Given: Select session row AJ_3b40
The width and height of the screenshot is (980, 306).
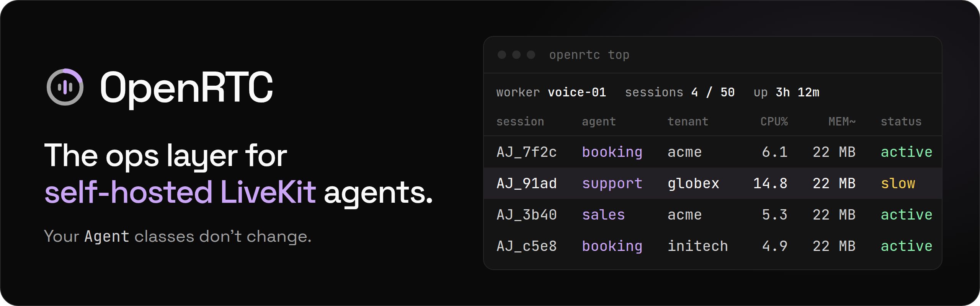Looking at the screenshot, I should (713, 215).
